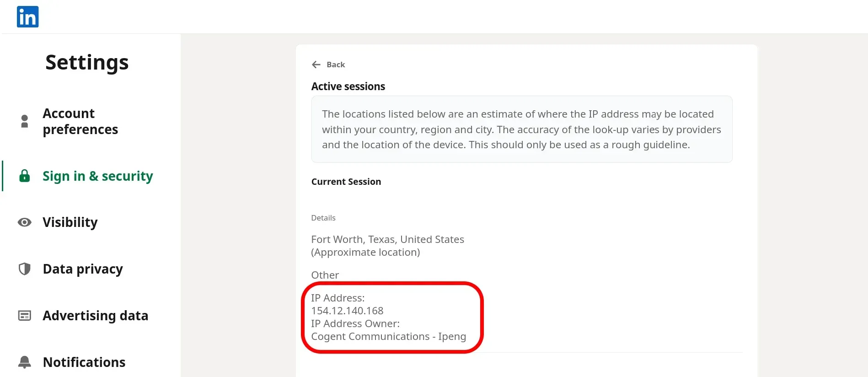This screenshot has width=868, height=377.
Task: Click the back arrow icon
Action: pyautogui.click(x=316, y=65)
